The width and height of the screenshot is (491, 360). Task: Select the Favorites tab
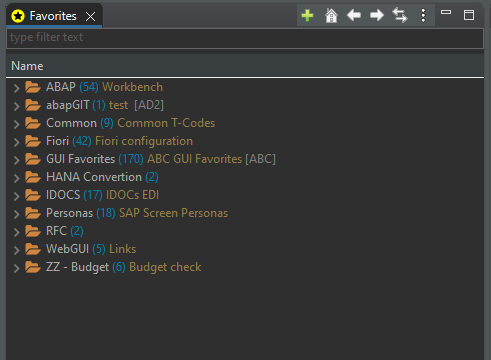(54, 16)
